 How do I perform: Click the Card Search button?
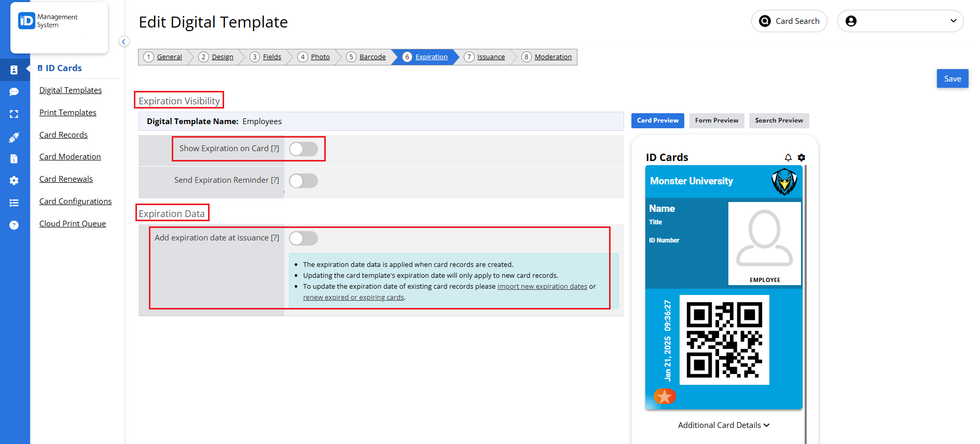coord(789,21)
